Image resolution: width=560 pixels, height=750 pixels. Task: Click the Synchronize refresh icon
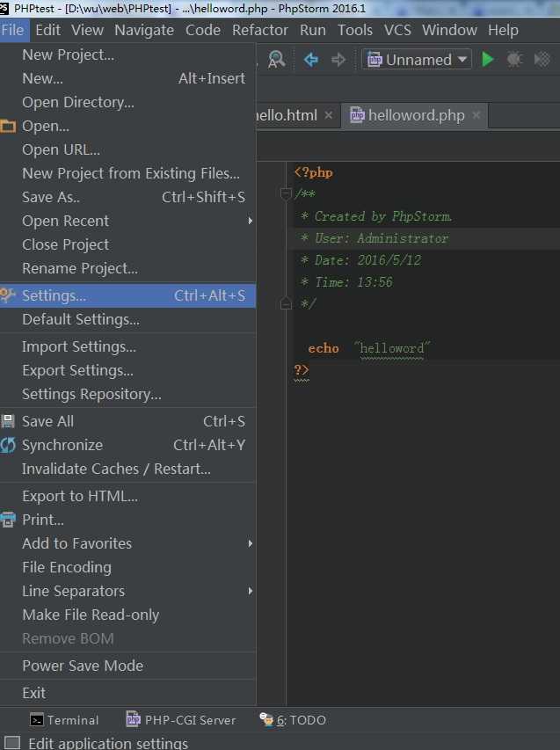tap(8, 445)
